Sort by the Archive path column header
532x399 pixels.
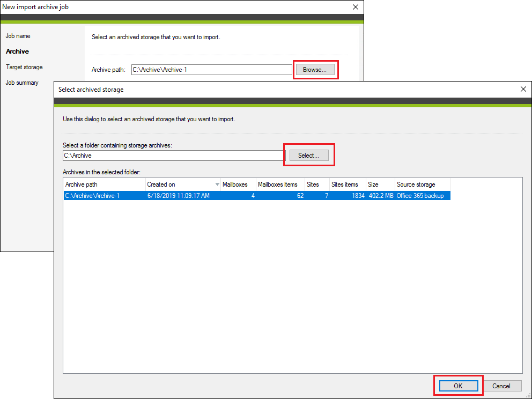[105, 184]
